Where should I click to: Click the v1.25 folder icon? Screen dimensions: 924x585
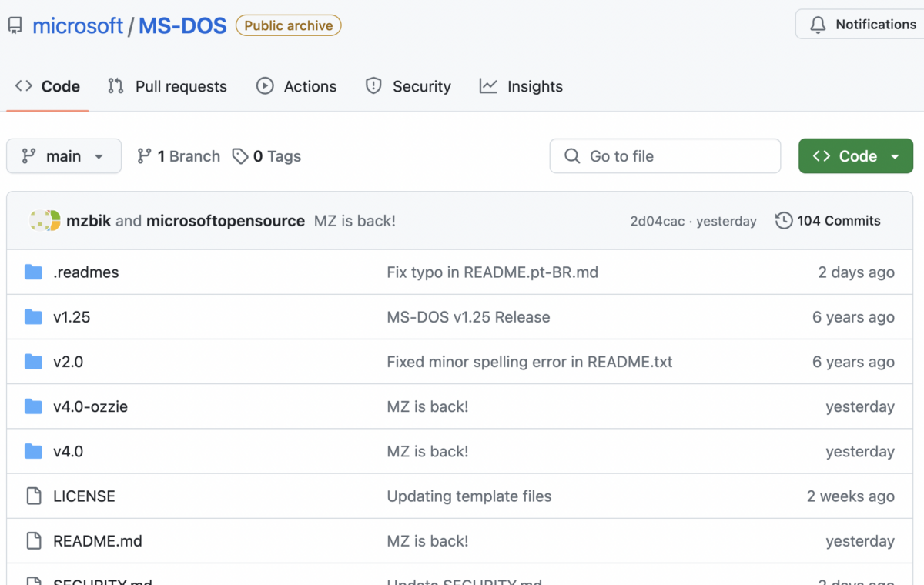click(33, 317)
